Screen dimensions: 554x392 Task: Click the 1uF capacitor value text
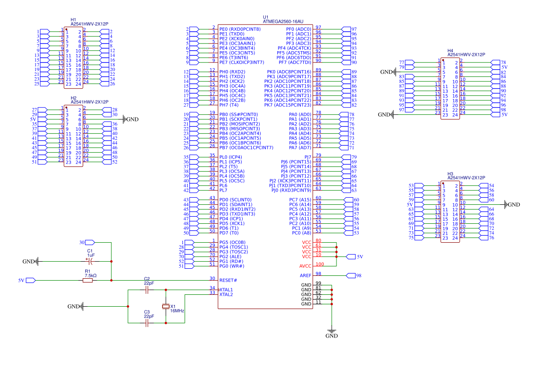coord(91,255)
